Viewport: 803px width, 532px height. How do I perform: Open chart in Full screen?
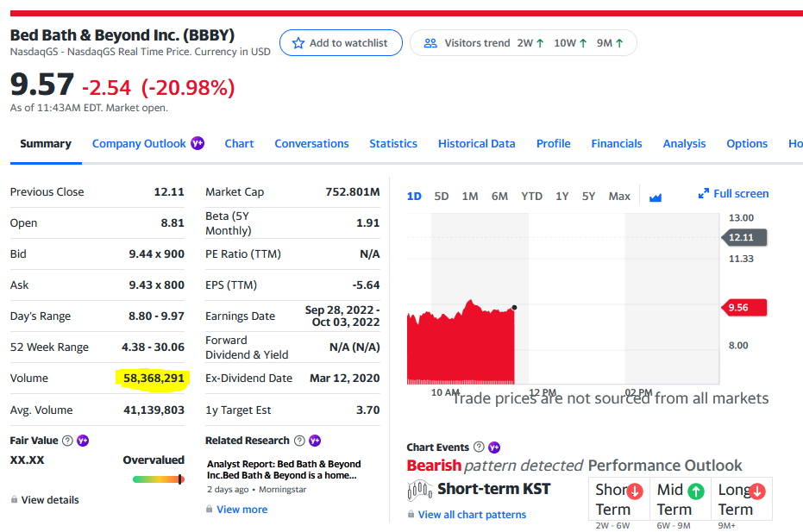coord(734,193)
